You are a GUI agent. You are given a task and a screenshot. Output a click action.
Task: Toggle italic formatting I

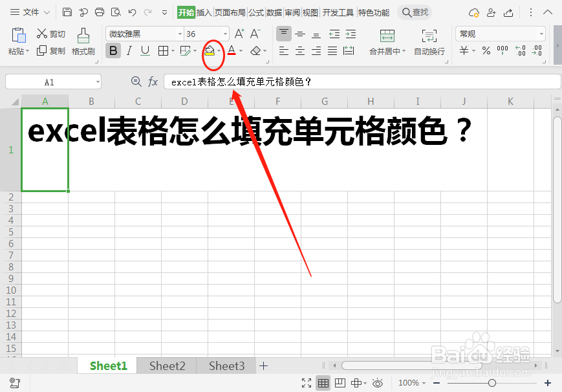click(129, 51)
